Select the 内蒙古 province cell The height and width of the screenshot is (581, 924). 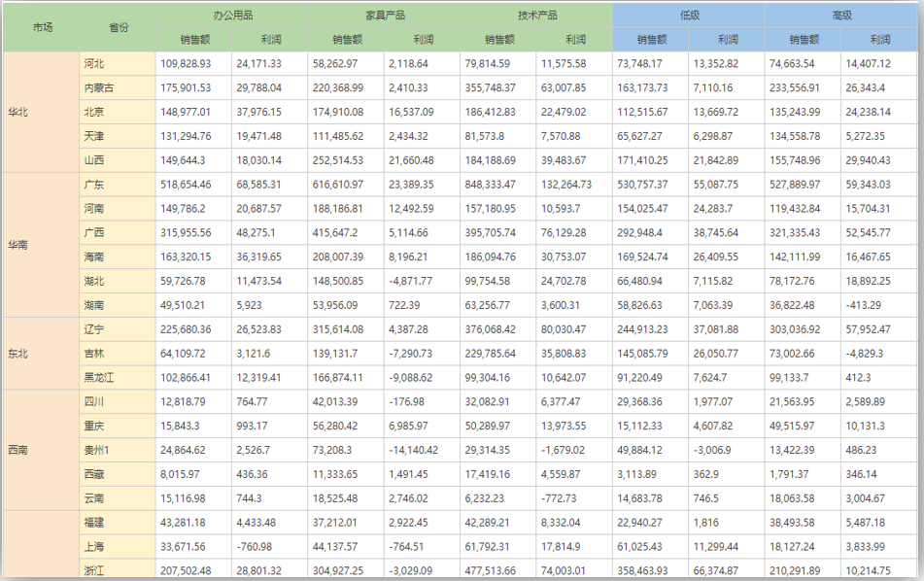[x=98, y=87]
